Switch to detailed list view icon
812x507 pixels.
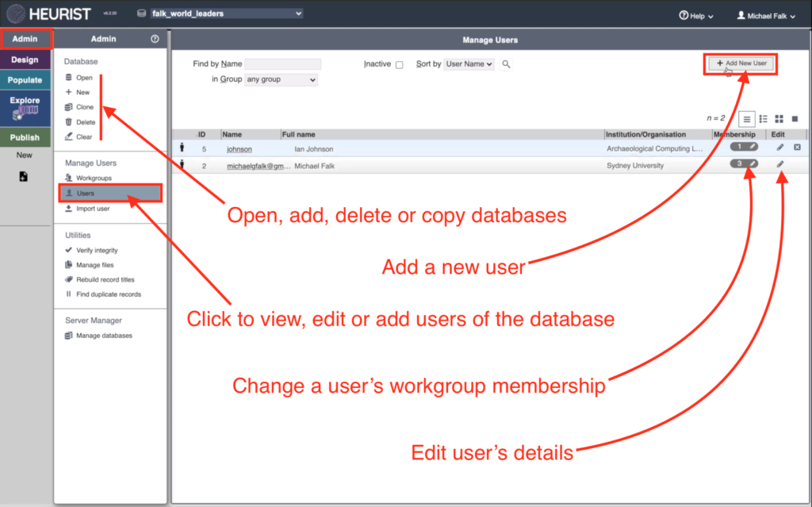pyautogui.click(x=763, y=119)
